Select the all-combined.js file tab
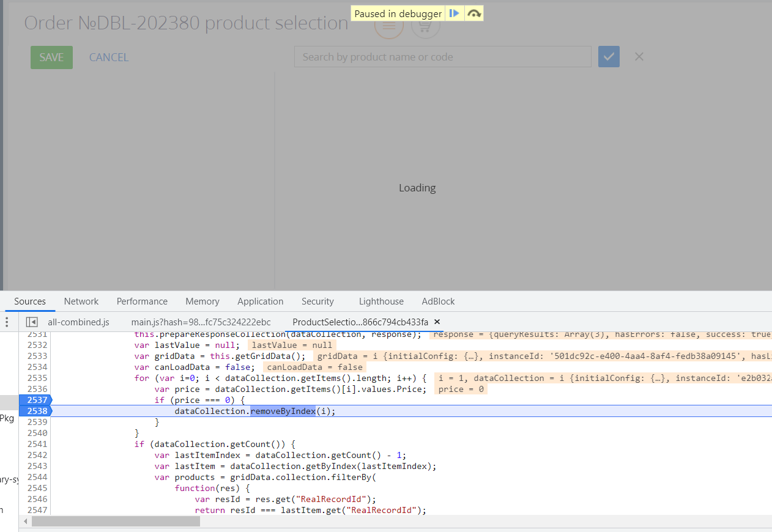This screenshot has width=772, height=532. pos(78,322)
